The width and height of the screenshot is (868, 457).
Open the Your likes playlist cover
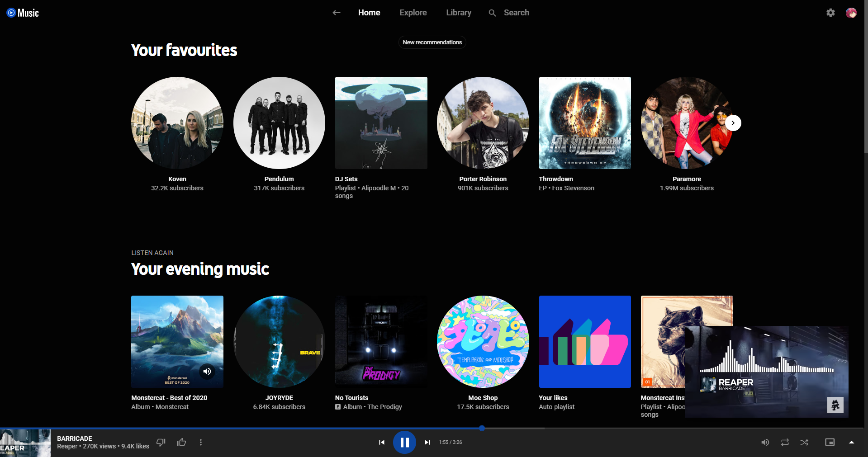click(x=585, y=342)
